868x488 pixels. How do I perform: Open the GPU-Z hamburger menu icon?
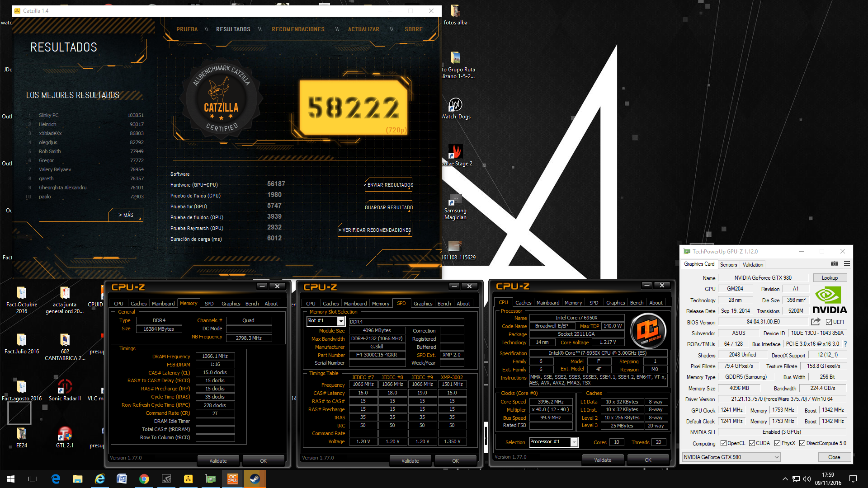click(847, 264)
